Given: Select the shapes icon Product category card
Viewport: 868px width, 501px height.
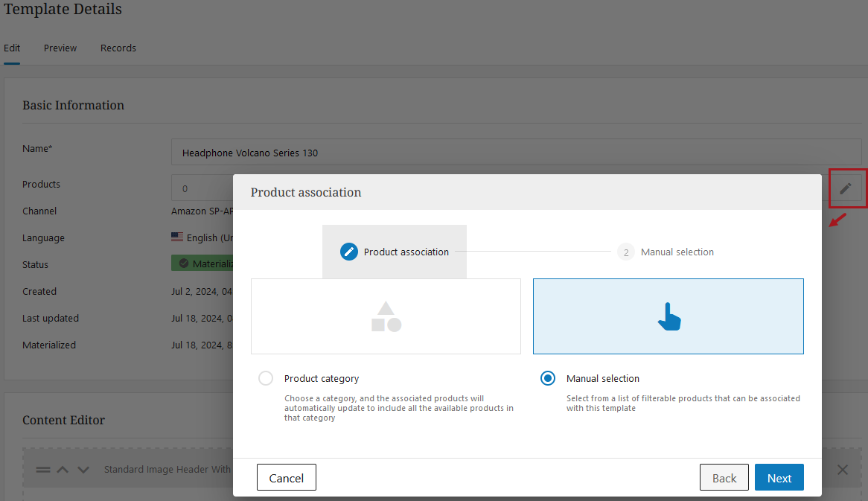Looking at the screenshot, I should tap(386, 316).
